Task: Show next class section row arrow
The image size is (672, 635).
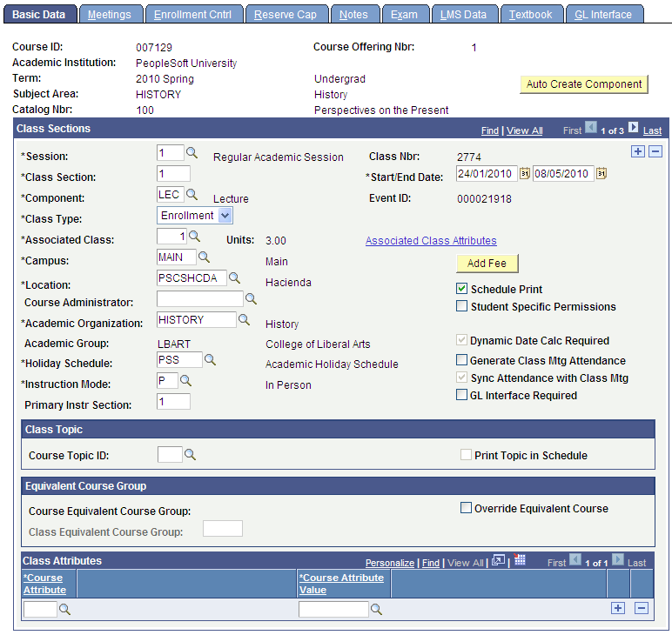Action: tap(633, 127)
